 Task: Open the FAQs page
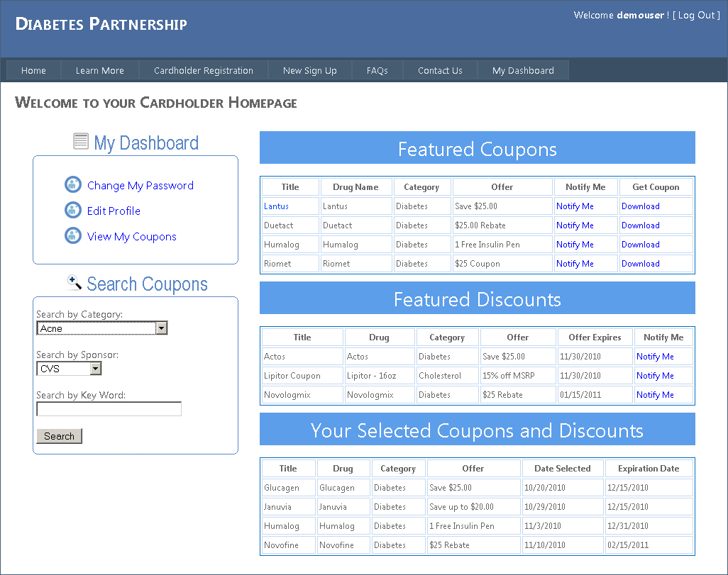pos(377,70)
